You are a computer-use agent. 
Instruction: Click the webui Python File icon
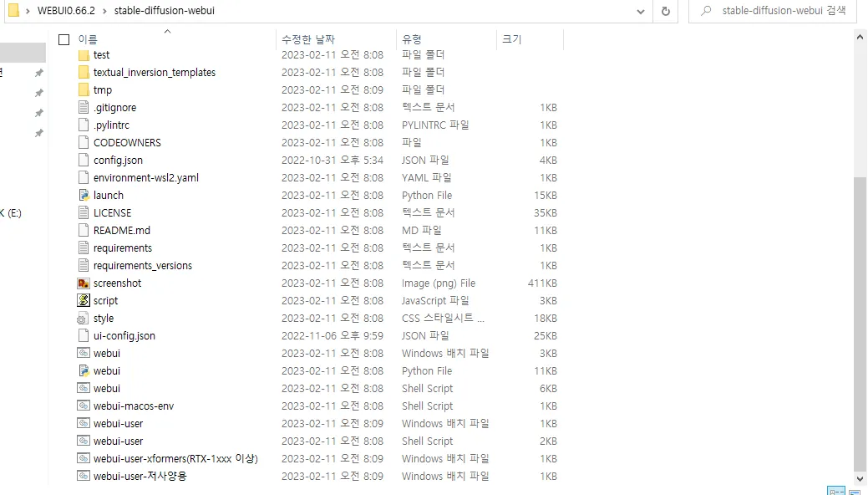coord(84,371)
